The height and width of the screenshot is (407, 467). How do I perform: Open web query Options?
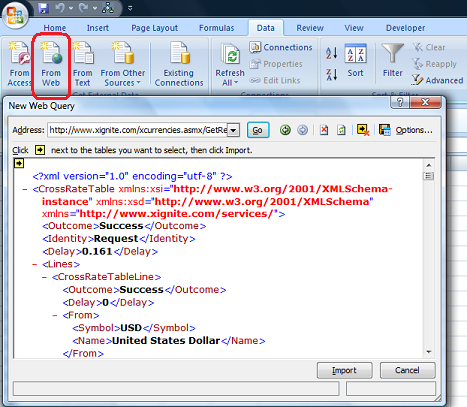tap(414, 130)
